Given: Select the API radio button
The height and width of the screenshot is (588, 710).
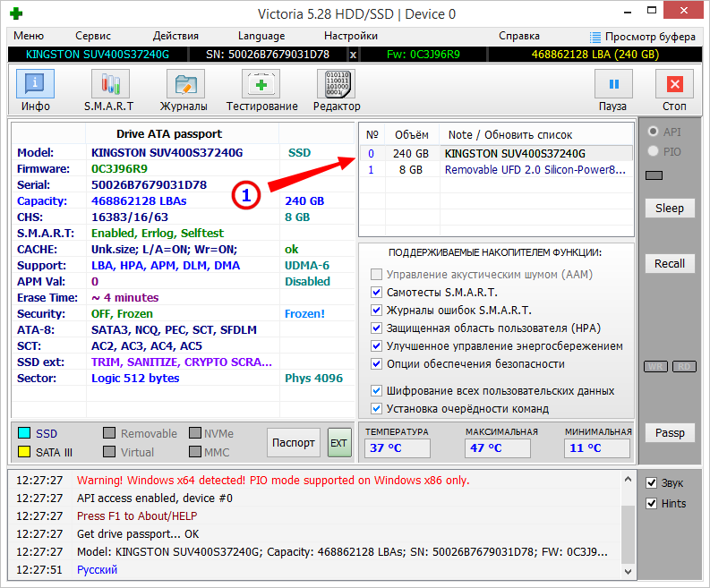Looking at the screenshot, I should (x=653, y=132).
